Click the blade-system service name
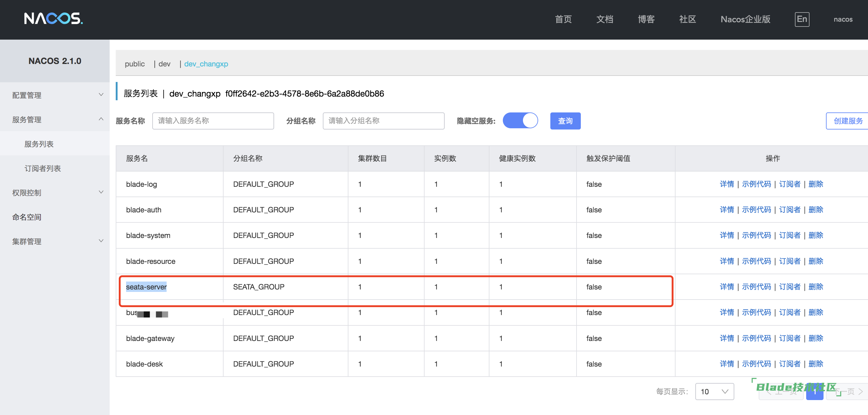868x415 pixels. (x=148, y=235)
